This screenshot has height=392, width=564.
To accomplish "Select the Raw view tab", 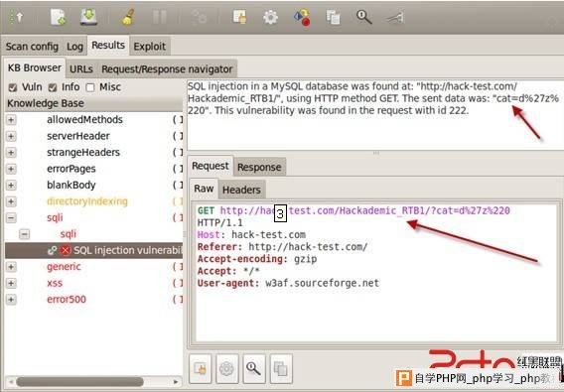I will tap(204, 189).
